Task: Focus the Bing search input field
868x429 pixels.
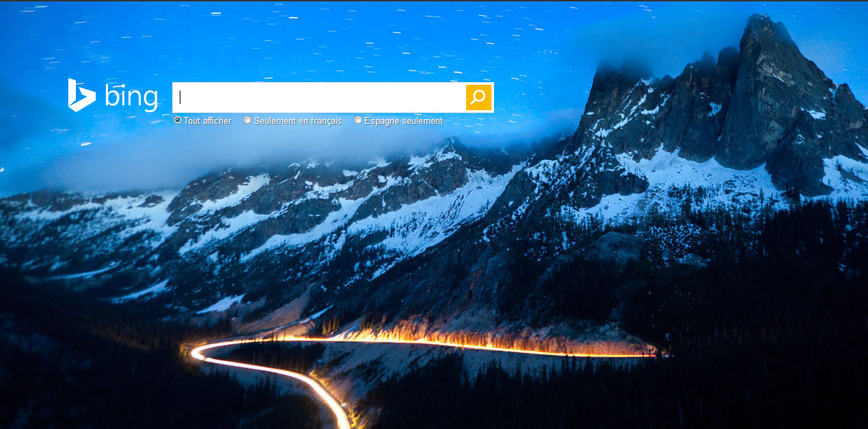Action: [318, 97]
